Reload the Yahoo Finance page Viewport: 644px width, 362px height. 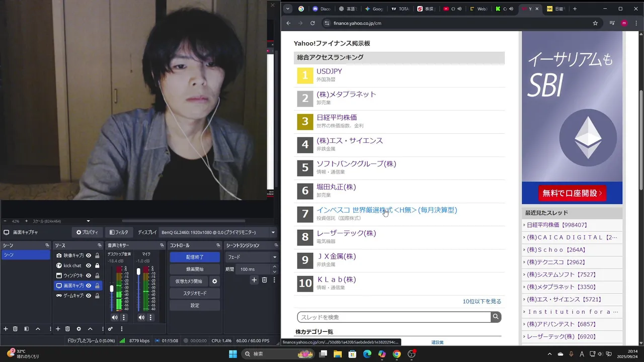point(312,23)
